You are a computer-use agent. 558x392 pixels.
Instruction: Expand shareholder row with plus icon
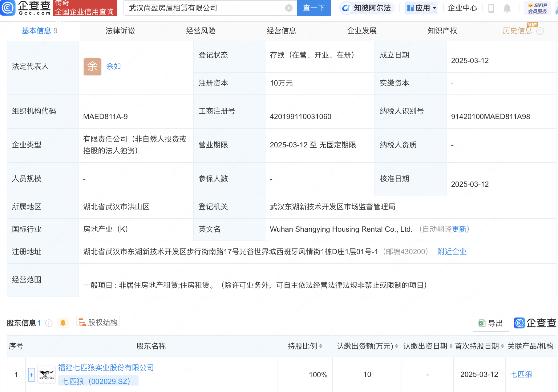tap(31, 375)
